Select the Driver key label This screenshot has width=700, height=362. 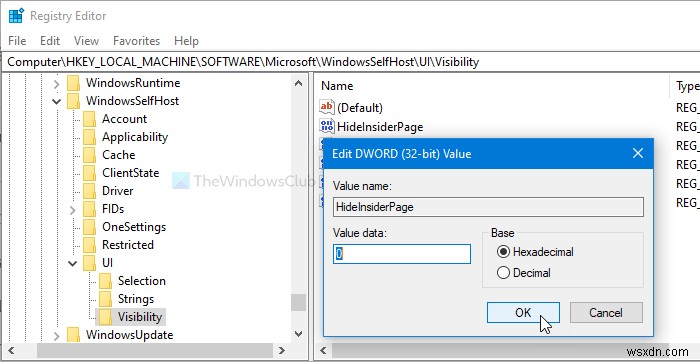click(x=117, y=191)
